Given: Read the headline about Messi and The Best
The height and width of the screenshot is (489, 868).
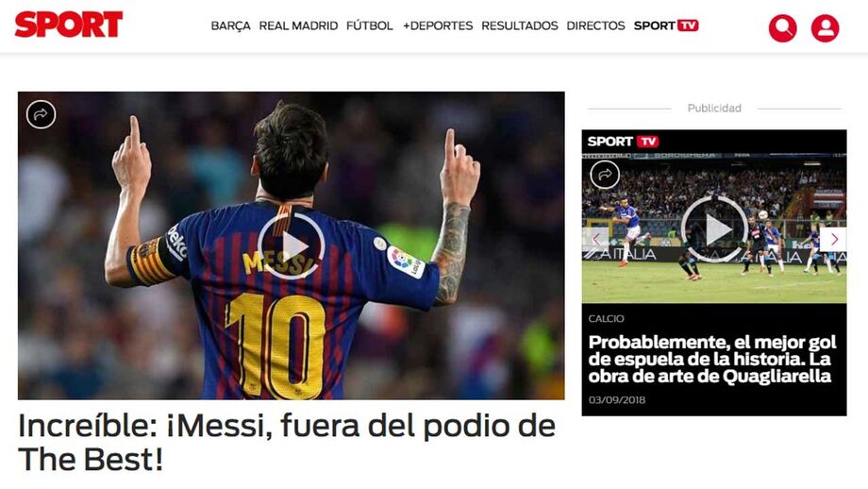Looking at the screenshot, I should coord(286,443).
